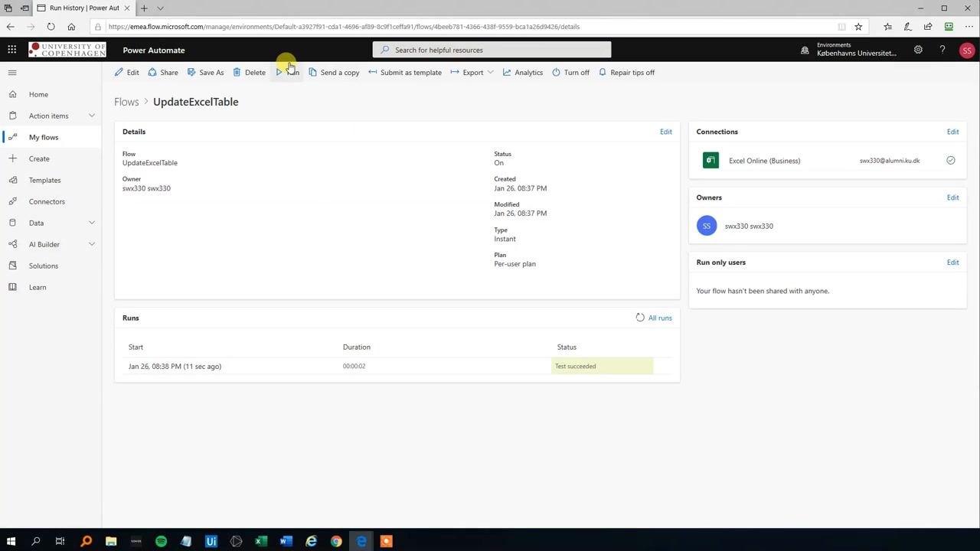980x551 pixels.
Task: Delete this flow
Action: pyautogui.click(x=250, y=73)
